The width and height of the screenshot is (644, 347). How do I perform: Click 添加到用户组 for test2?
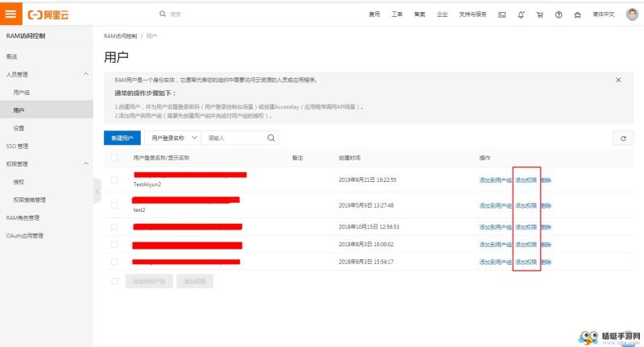coord(495,205)
